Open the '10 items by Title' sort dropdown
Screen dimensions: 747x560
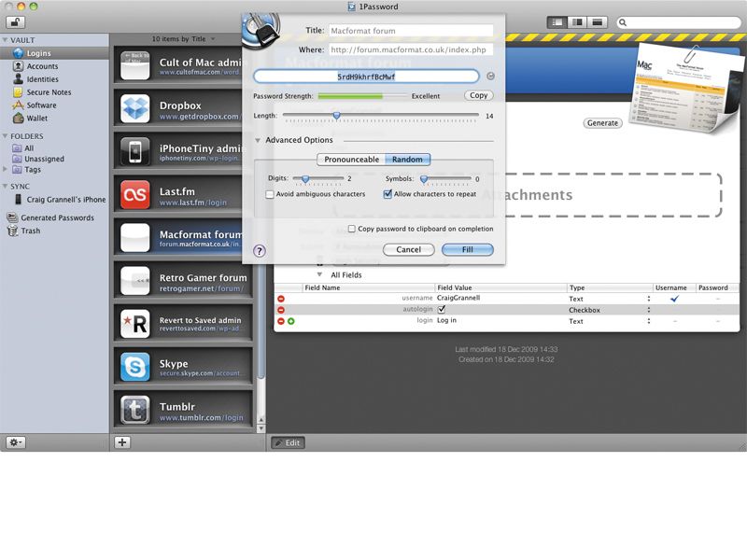(x=183, y=39)
